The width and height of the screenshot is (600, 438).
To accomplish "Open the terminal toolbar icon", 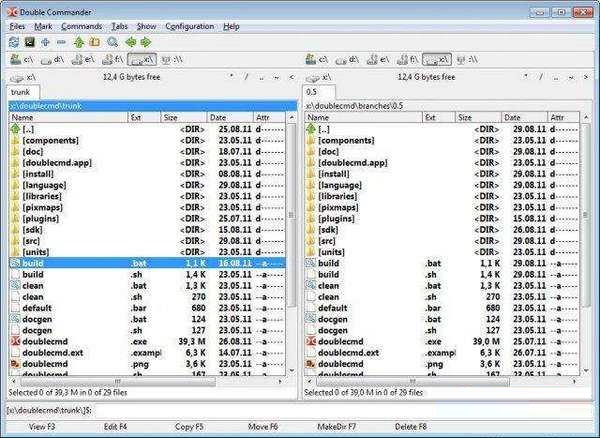I will [x=30, y=42].
